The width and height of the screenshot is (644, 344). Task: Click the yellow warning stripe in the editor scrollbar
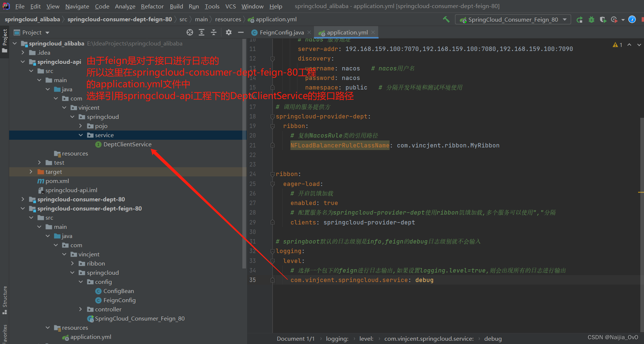coord(641,192)
